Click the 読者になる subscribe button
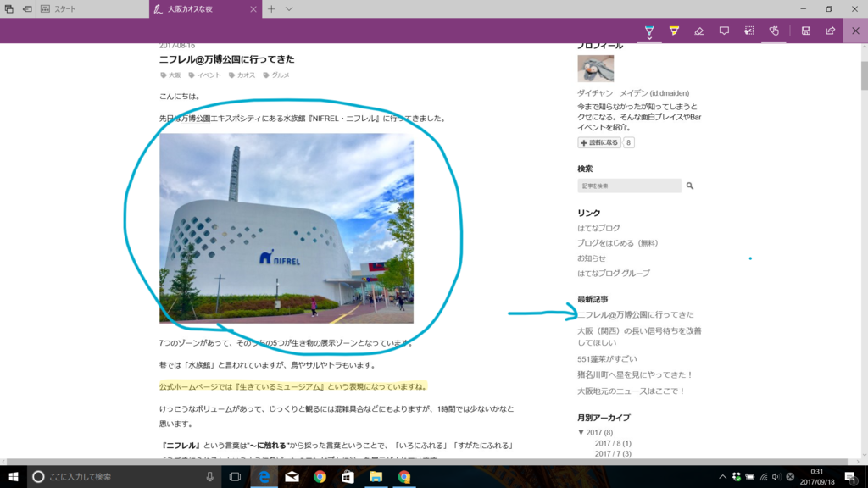The image size is (868, 488). 599,142
